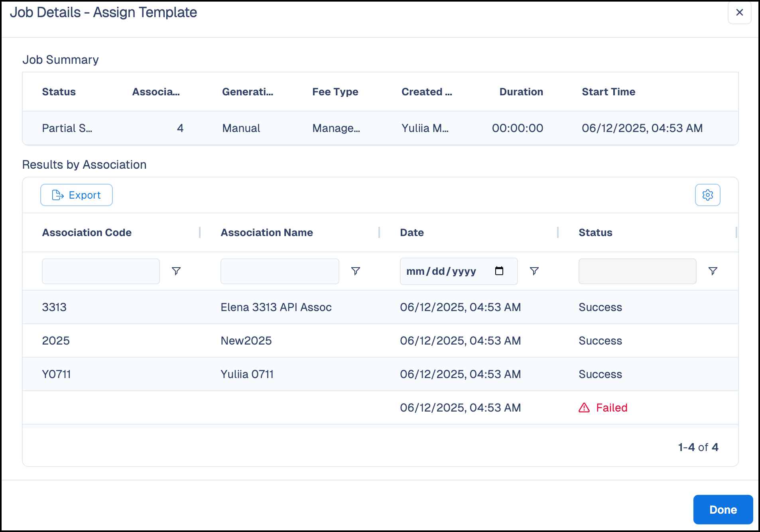Click the Status filter input field
This screenshot has height=532, width=760.
tap(637, 271)
